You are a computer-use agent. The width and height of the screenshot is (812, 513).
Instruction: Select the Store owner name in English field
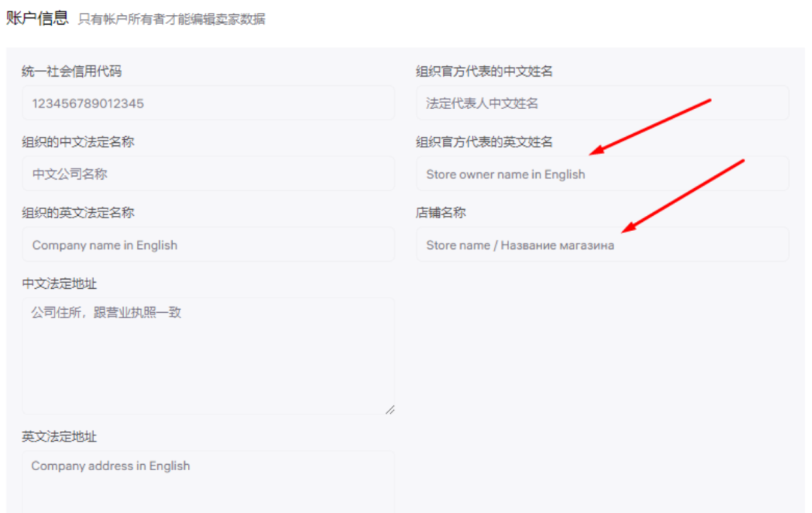601,174
